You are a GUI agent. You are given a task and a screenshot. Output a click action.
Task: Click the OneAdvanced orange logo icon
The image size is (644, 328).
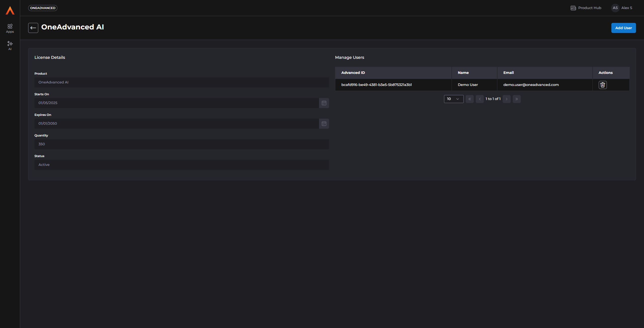(x=10, y=10)
